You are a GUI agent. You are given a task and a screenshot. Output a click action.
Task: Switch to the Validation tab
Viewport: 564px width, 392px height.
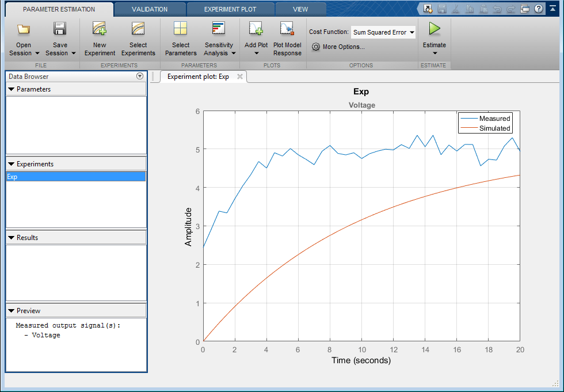(x=150, y=9)
